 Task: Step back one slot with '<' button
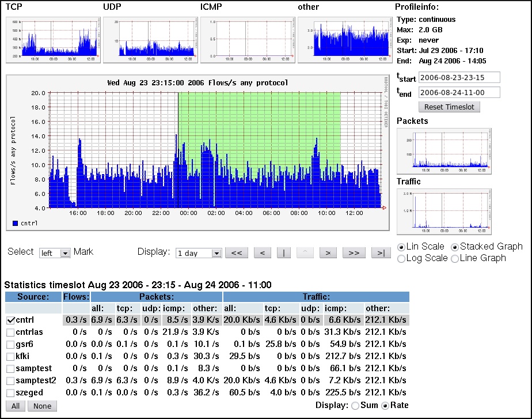[x=262, y=252]
